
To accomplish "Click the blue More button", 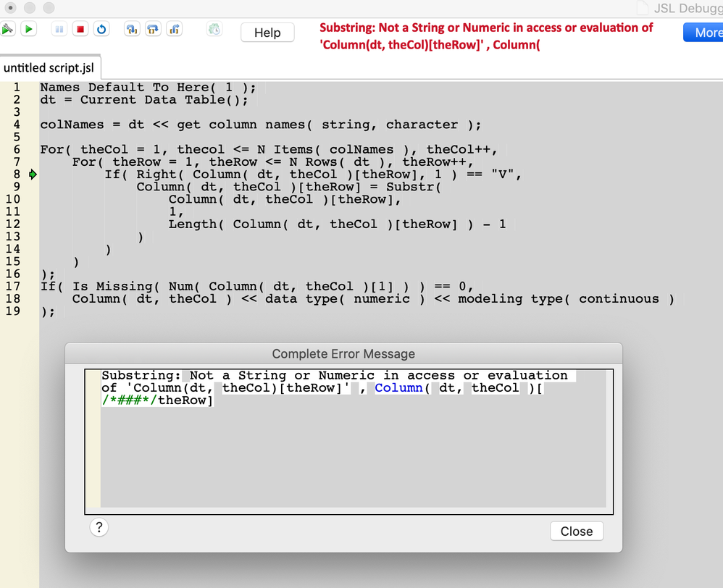I will (x=705, y=32).
